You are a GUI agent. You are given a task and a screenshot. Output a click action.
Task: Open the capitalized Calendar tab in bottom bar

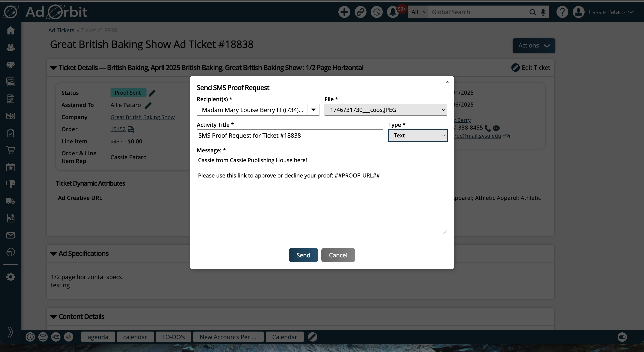(285, 337)
